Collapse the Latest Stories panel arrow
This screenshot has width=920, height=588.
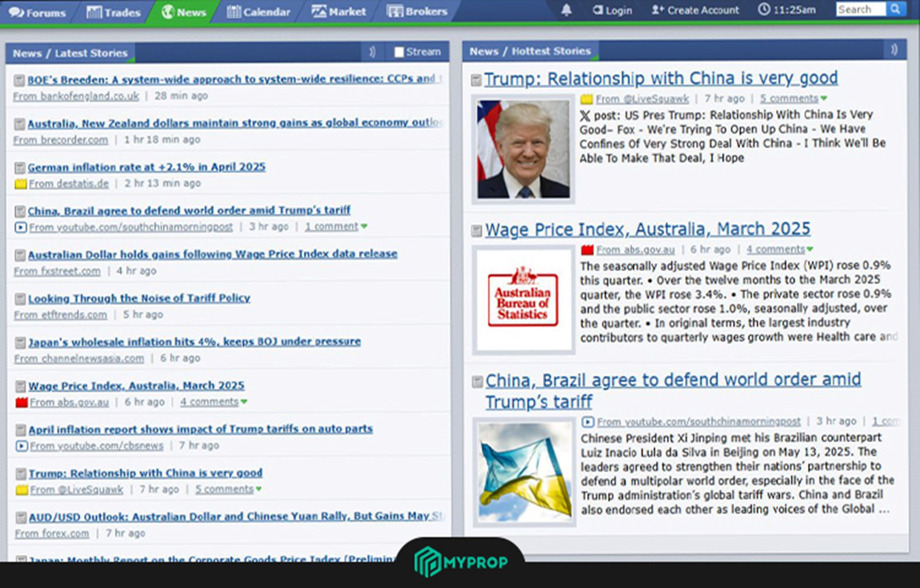(x=372, y=51)
